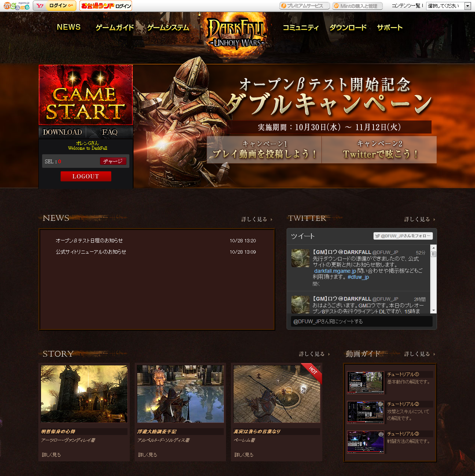This screenshot has width=475, height=476.
Task: Open the サポート menu
Action: tap(390, 27)
